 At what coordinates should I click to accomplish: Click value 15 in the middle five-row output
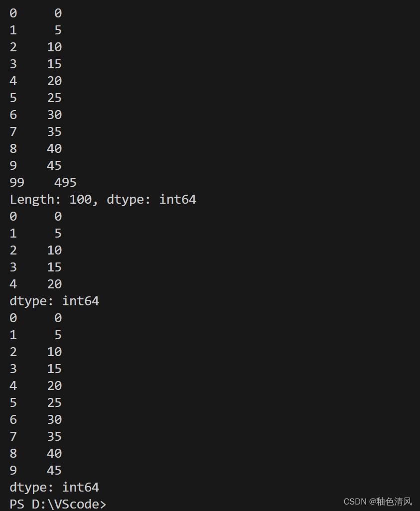coord(54,267)
